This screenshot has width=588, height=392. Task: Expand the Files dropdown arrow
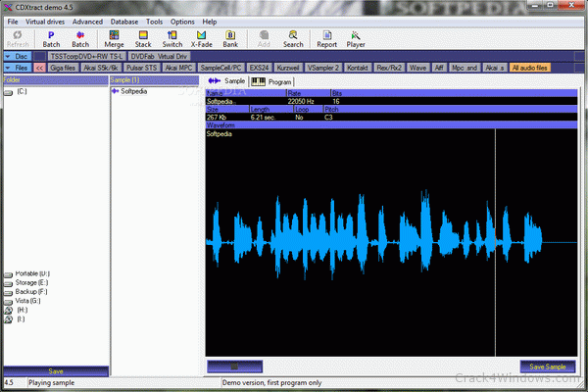click(x=8, y=68)
